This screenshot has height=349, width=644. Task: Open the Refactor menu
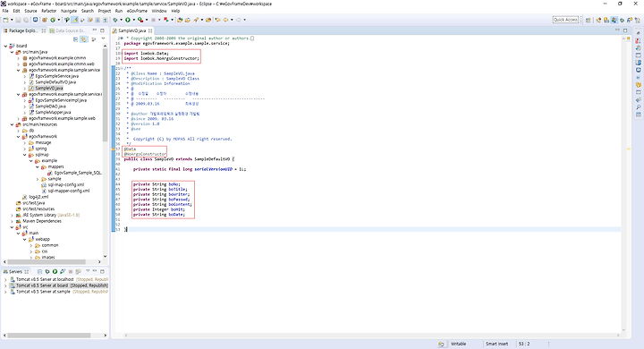[48, 11]
